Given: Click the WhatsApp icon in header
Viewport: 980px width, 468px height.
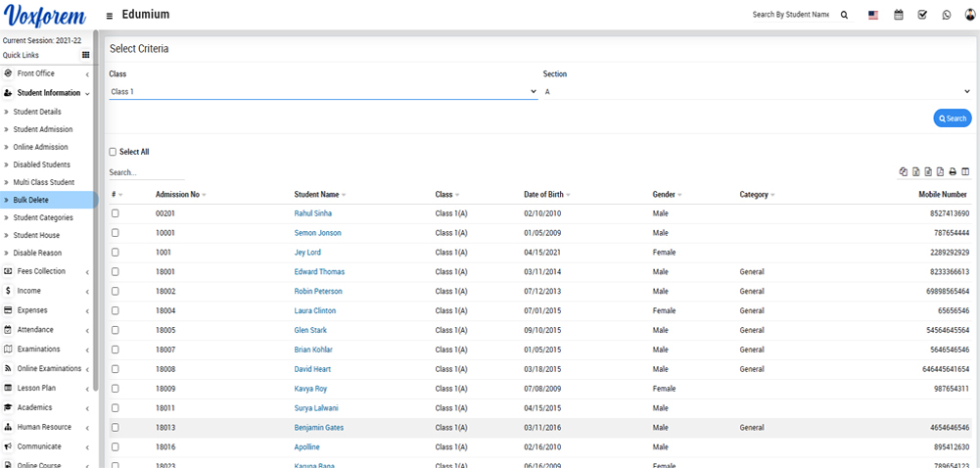Looking at the screenshot, I should click(x=946, y=15).
